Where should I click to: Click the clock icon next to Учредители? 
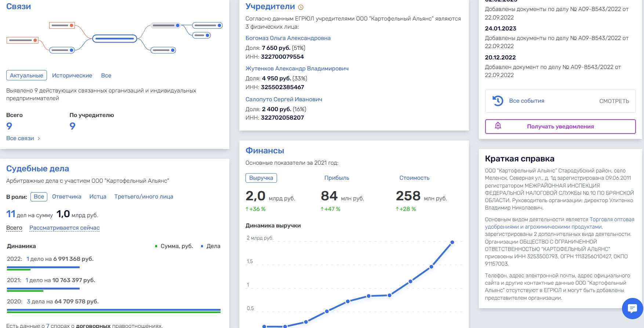tap(301, 7)
